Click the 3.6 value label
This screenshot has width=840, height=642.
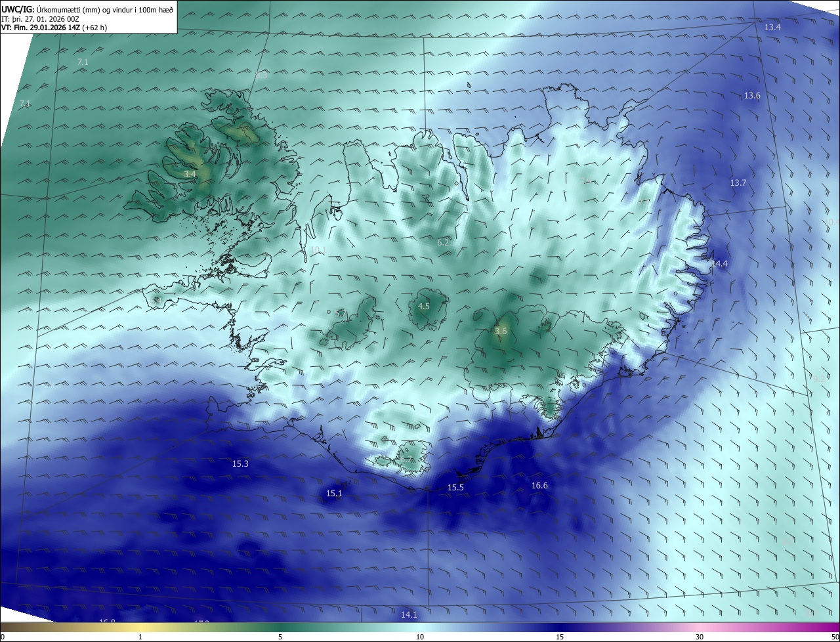pyautogui.click(x=501, y=332)
